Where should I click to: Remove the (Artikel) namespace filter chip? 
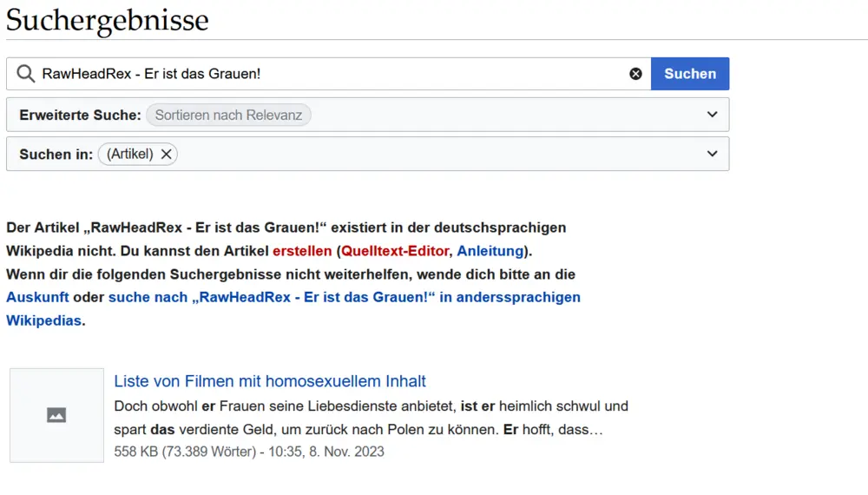coord(167,154)
